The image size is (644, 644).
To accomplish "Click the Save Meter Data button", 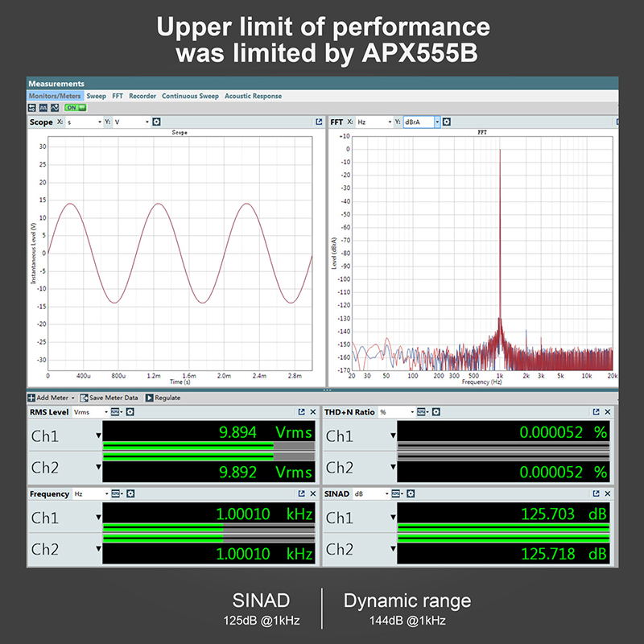I will pyautogui.click(x=109, y=398).
